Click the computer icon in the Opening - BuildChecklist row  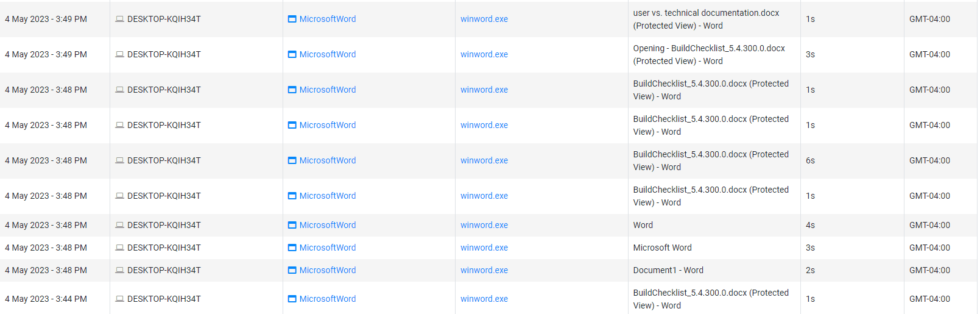click(x=120, y=55)
